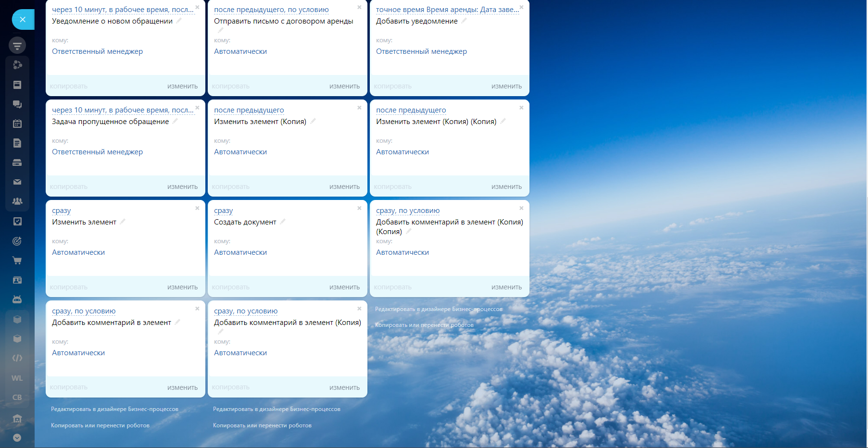Open the drive storage icon in the sidebar
The height and width of the screenshot is (448, 868).
coord(17,162)
